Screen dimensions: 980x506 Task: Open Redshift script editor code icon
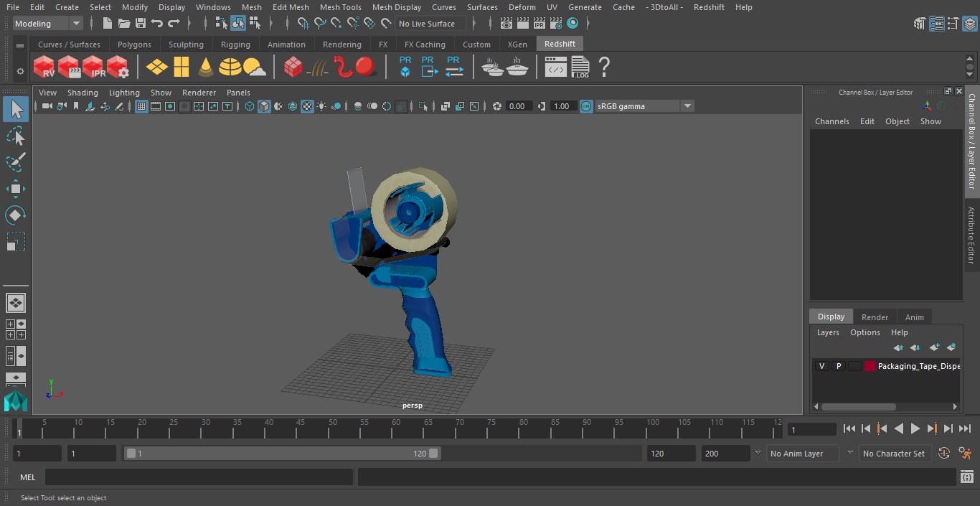tap(555, 67)
